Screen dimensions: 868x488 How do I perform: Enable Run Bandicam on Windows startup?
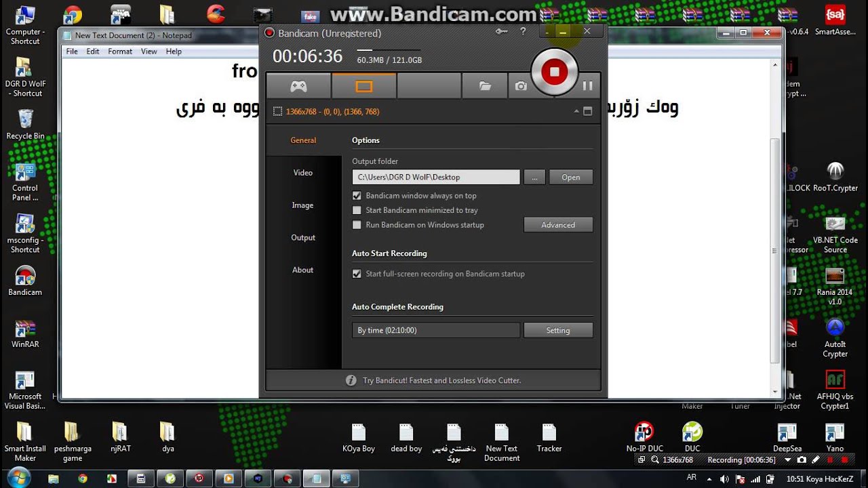click(x=357, y=224)
